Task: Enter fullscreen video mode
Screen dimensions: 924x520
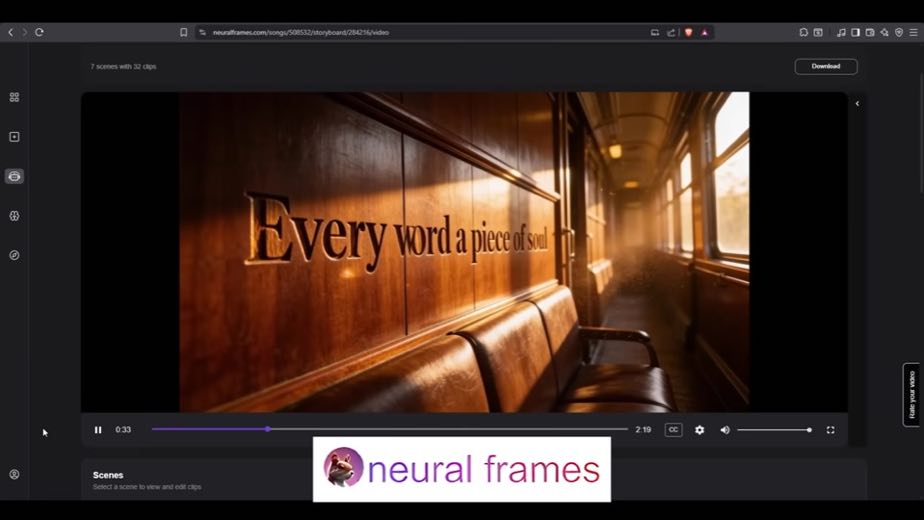Action: tap(830, 430)
